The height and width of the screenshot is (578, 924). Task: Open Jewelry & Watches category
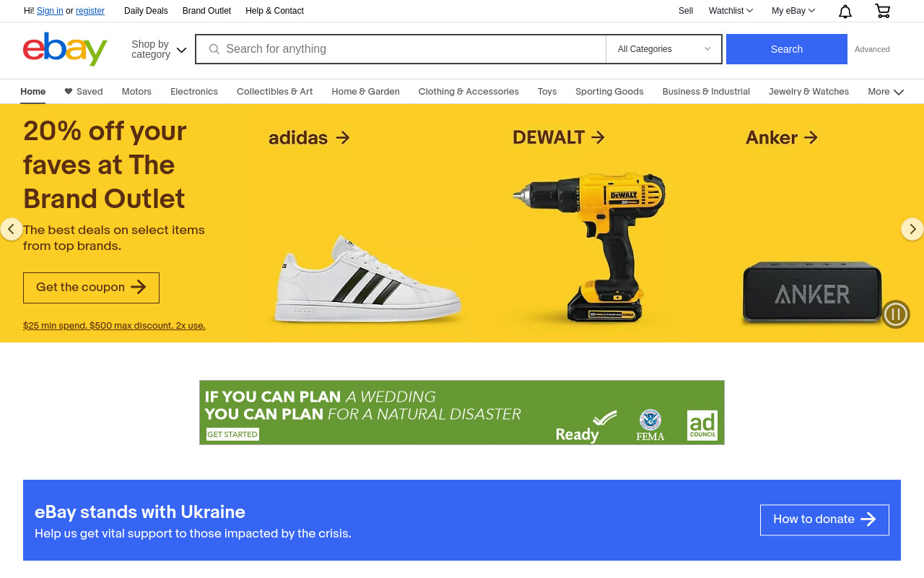[x=808, y=92]
